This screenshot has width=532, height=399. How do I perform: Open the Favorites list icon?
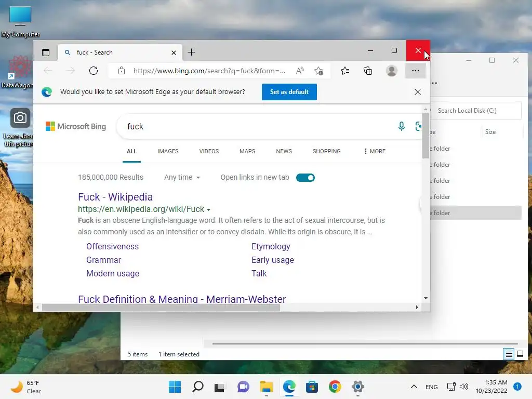pyautogui.click(x=345, y=71)
